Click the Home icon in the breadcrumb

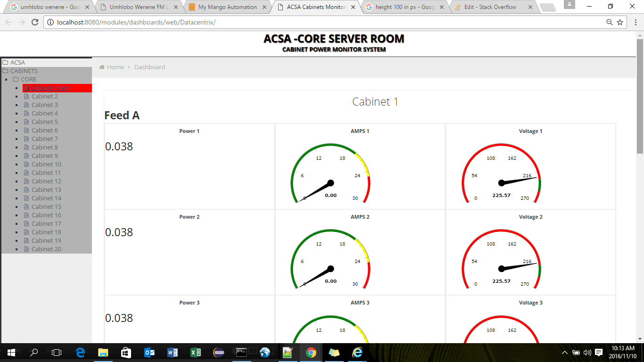click(x=102, y=67)
